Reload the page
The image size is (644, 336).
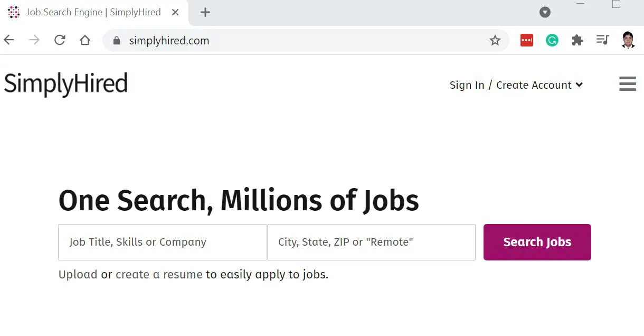coord(60,40)
